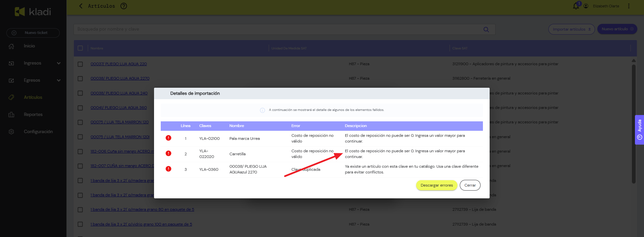Open Reportes in the sidebar
This screenshot has height=237, width=644.
pyautogui.click(x=33, y=115)
